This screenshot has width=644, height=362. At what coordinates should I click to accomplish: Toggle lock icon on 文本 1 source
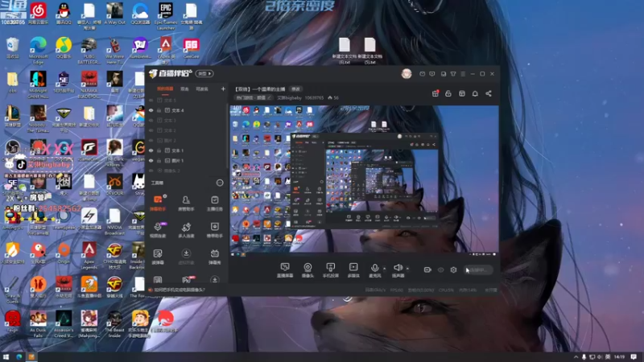point(159,150)
